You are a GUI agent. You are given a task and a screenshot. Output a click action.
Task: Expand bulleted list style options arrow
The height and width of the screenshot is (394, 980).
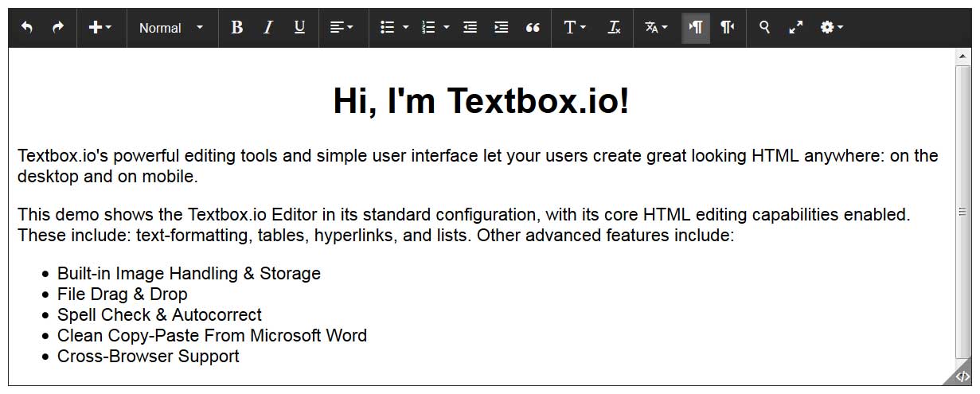click(x=406, y=27)
